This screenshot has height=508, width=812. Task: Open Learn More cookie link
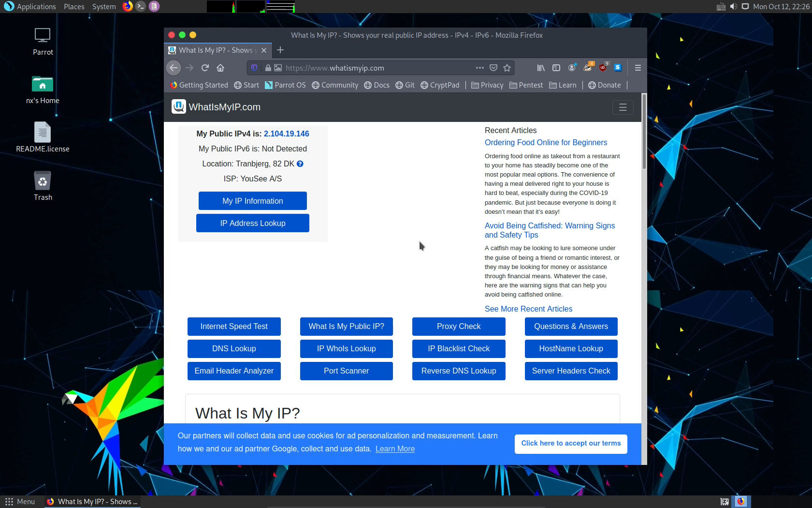click(x=395, y=449)
